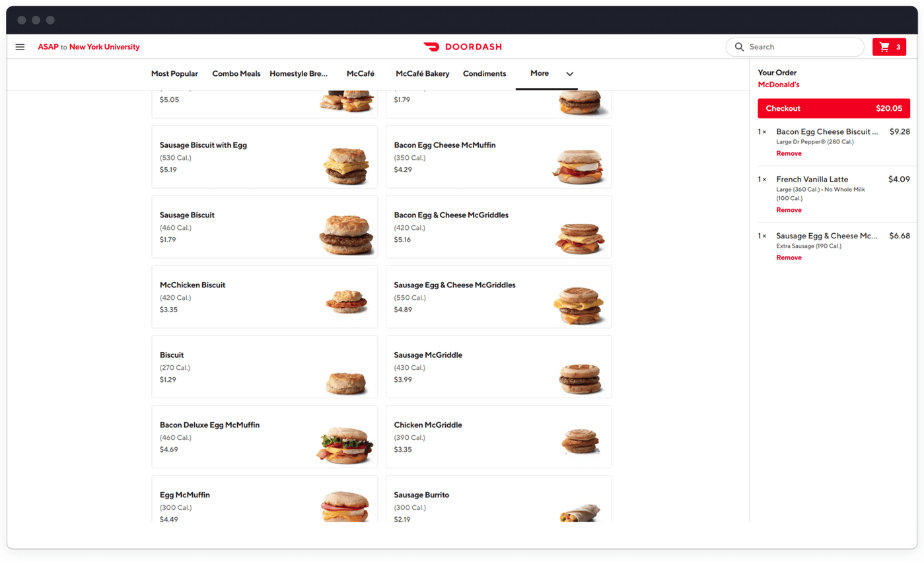
Task: Select the McCafé tab
Action: 361,74
